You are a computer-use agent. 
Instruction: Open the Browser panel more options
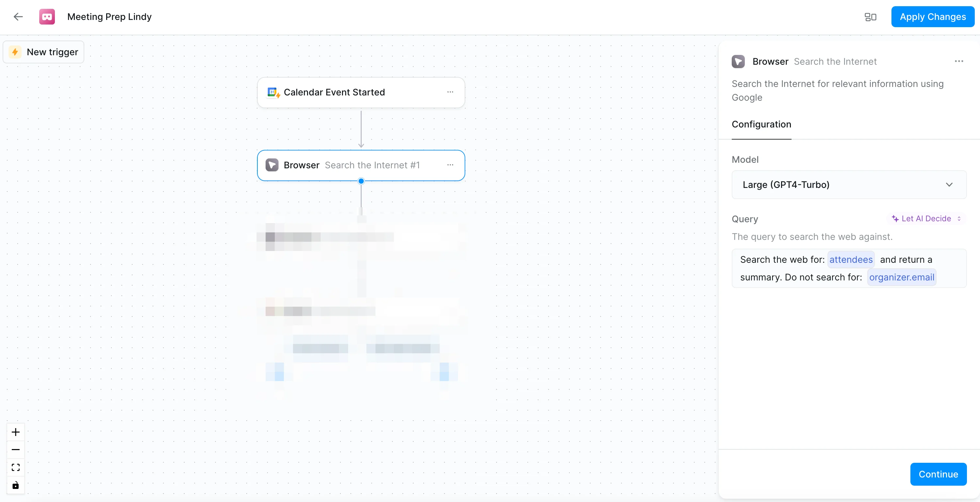pyautogui.click(x=959, y=61)
